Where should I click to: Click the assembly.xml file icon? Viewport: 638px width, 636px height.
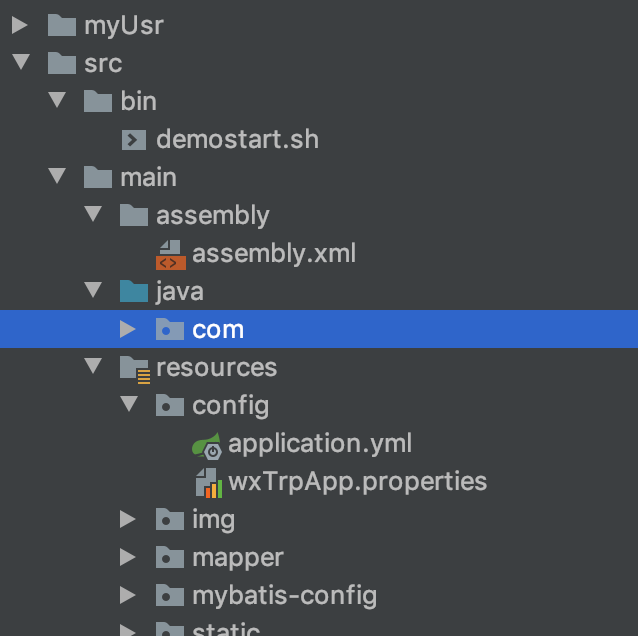[171, 254]
